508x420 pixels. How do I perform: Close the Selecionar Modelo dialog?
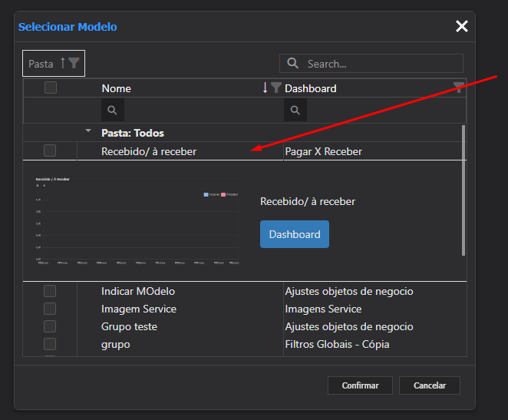(x=462, y=26)
